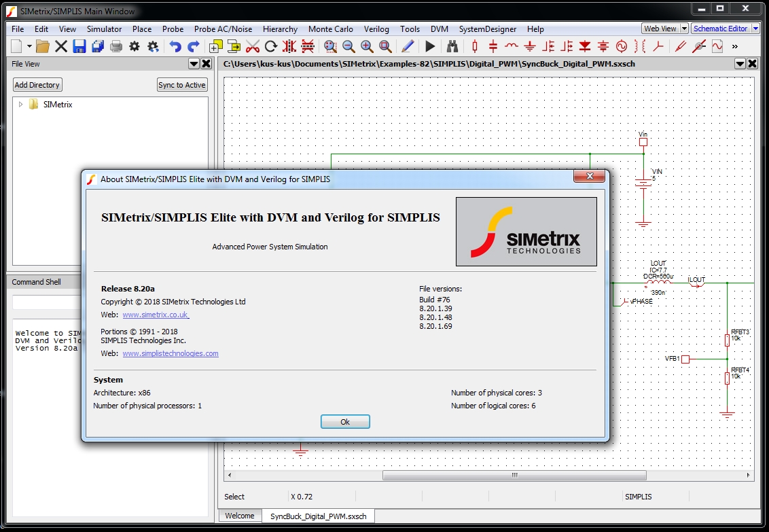Save the schematic with floppy icon
Viewport: 769px width, 532px height.
pos(79,47)
